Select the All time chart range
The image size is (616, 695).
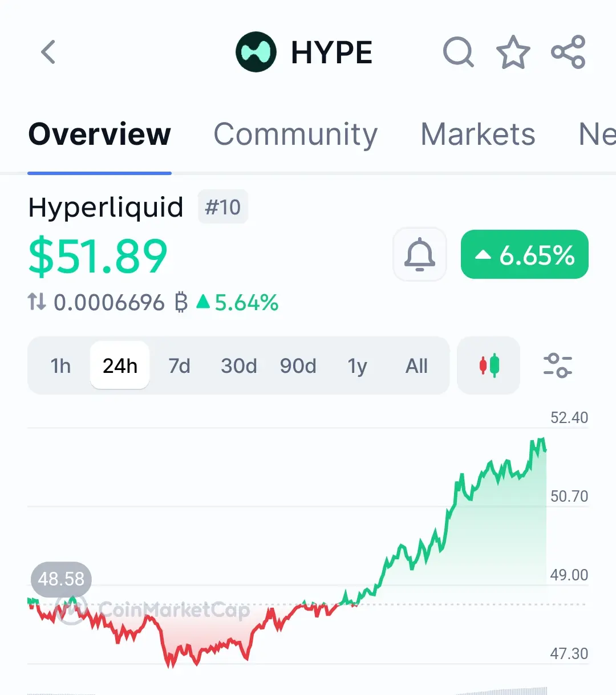[416, 365]
